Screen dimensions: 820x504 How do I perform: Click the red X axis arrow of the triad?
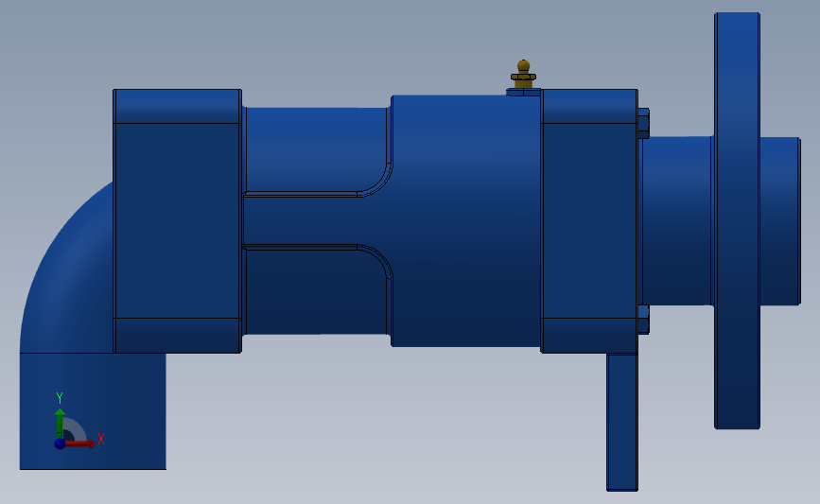[x=80, y=443]
